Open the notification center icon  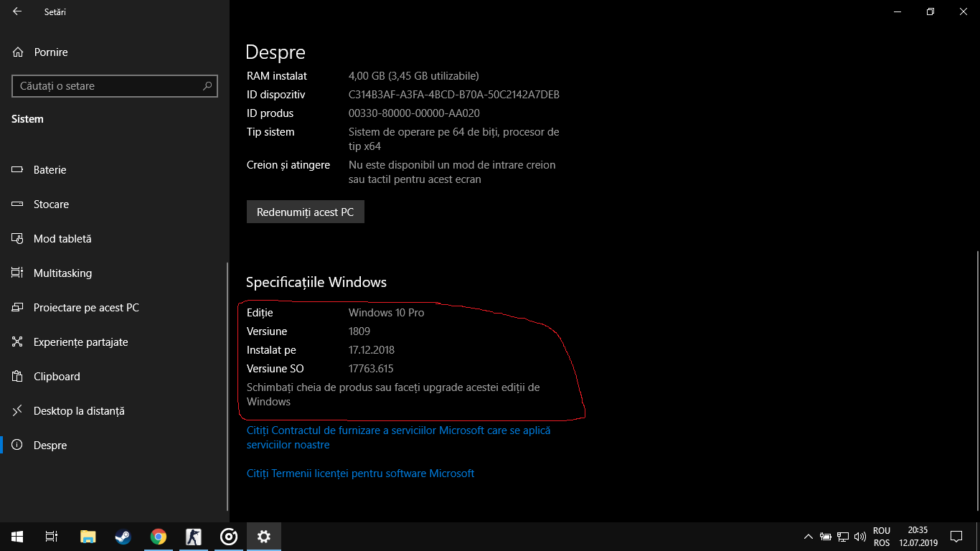pos(956,537)
